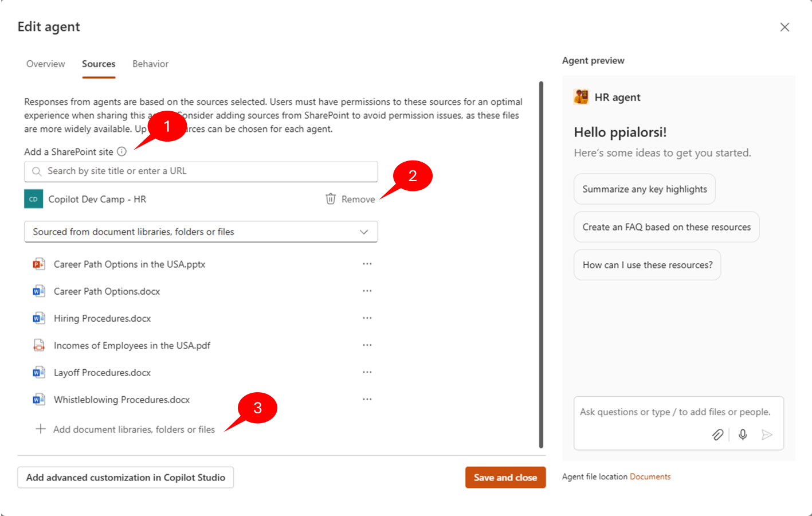Click the Whistleblowing Procedures.docx filename

(x=122, y=400)
